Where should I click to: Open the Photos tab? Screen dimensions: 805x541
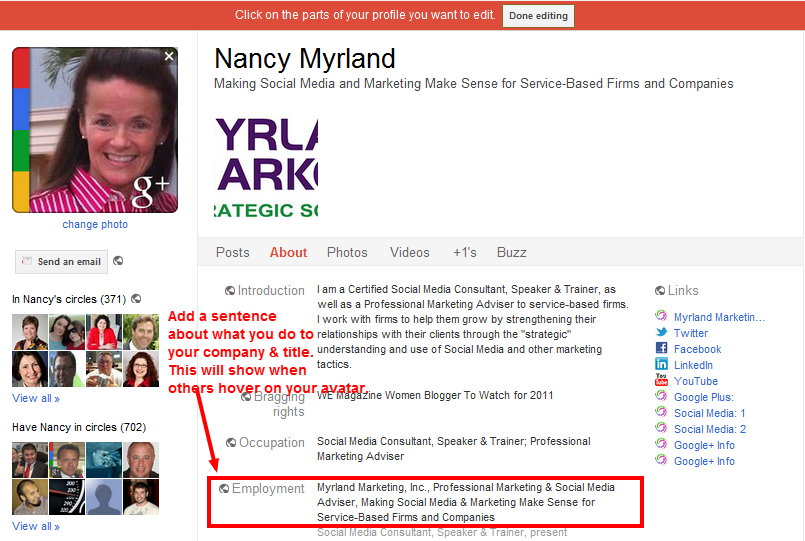[347, 252]
